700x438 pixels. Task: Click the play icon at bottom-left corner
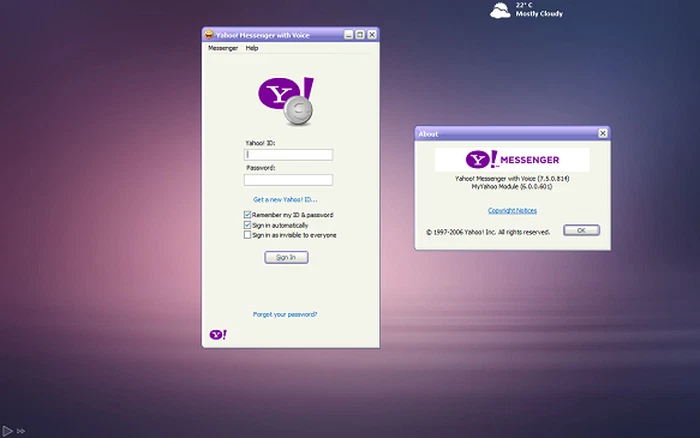[x=7, y=431]
